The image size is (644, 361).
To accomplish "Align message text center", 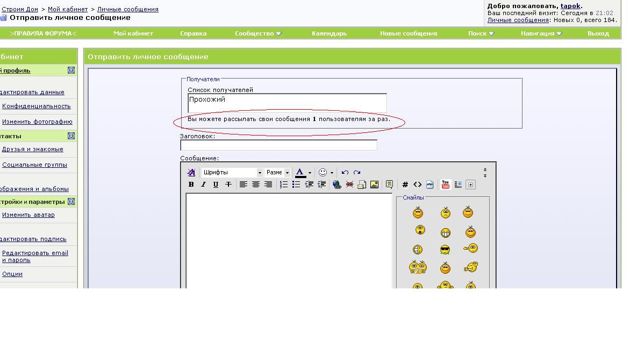I will click(x=255, y=185).
